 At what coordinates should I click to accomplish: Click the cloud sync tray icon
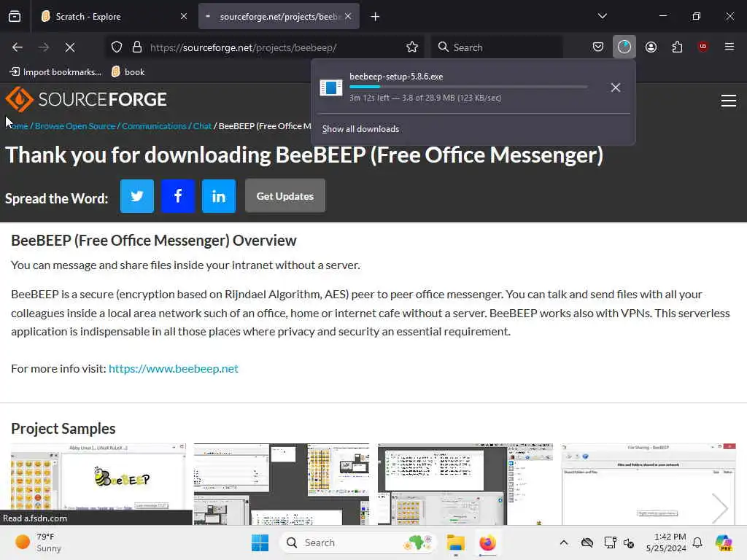click(x=587, y=542)
